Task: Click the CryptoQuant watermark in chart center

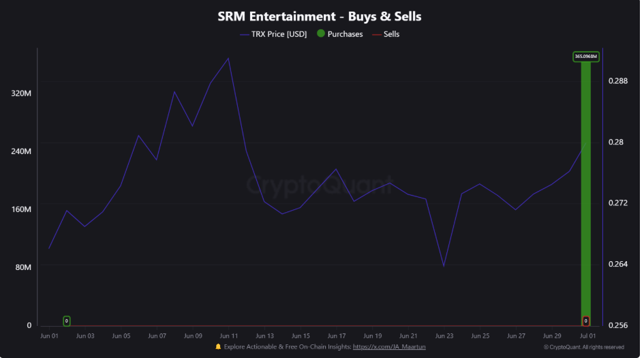Action: (x=320, y=185)
